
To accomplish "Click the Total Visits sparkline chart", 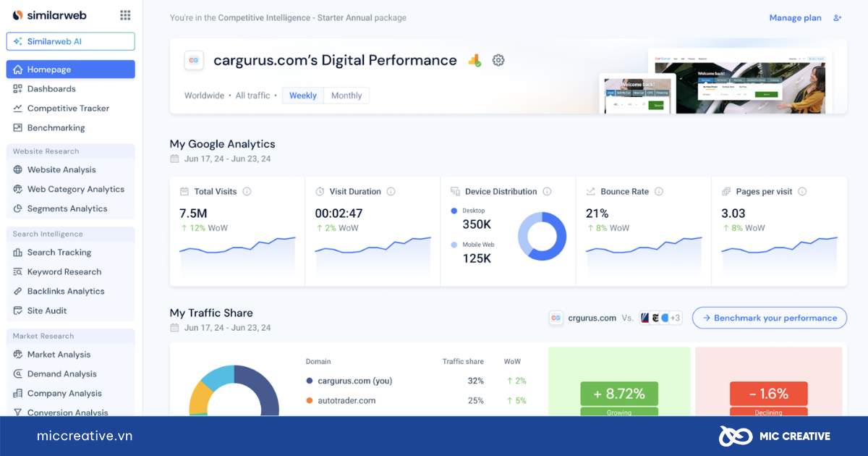I will [x=237, y=256].
